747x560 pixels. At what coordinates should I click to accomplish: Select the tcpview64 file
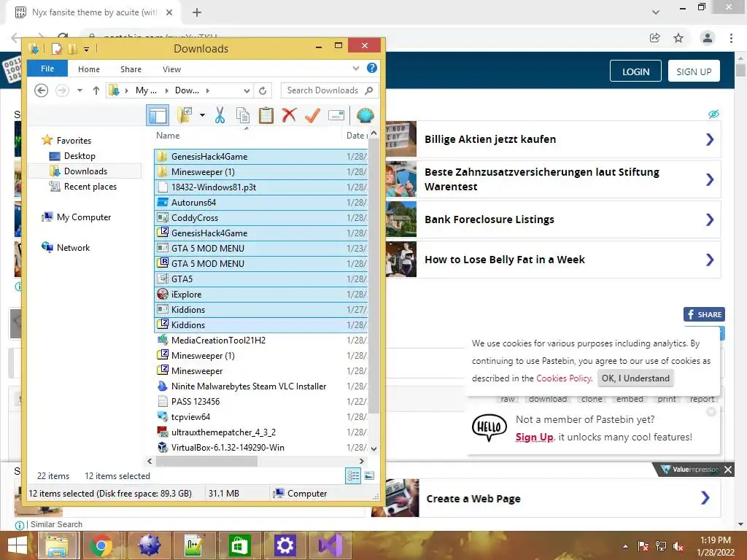point(260,416)
